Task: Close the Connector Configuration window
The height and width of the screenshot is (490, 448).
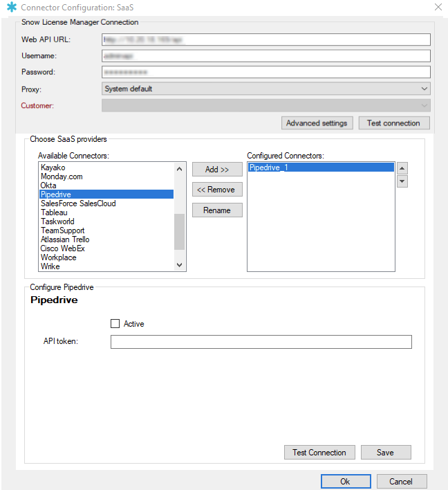Action: point(437,8)
